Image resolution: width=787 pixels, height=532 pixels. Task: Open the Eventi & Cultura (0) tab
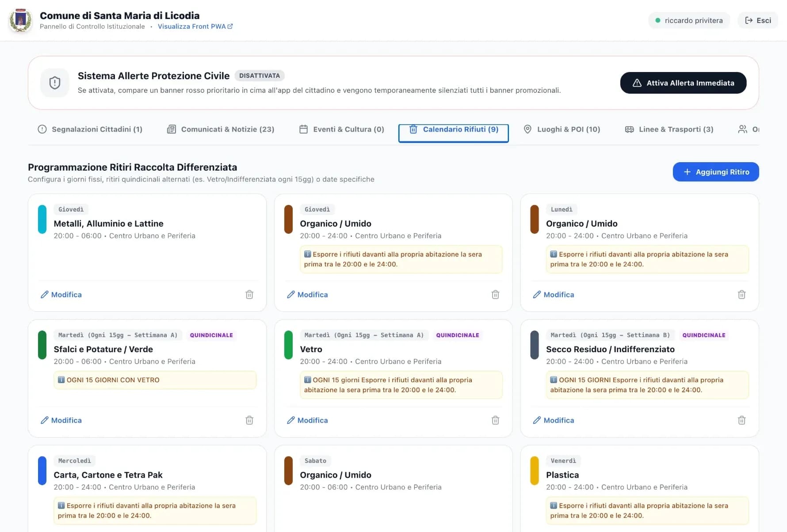(342, 129)
